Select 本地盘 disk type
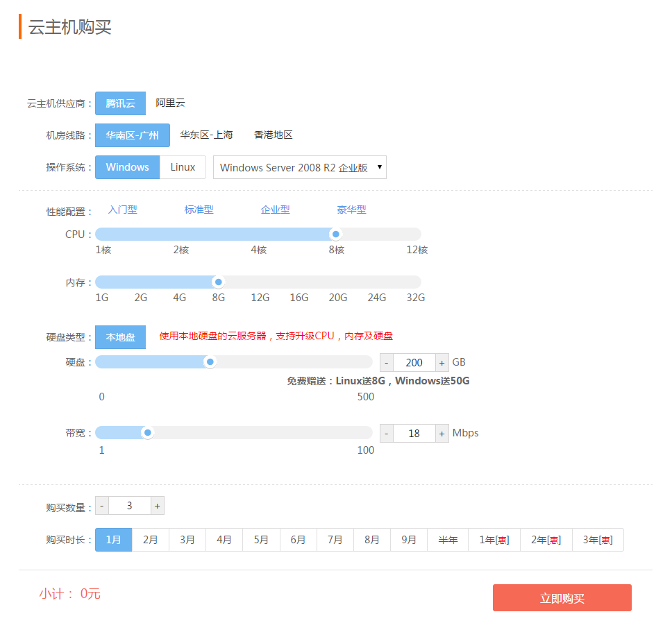The image size is (672, 630). pos(120,337)
